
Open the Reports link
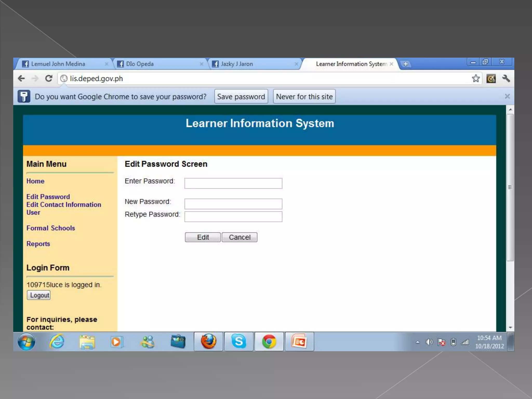38,244
